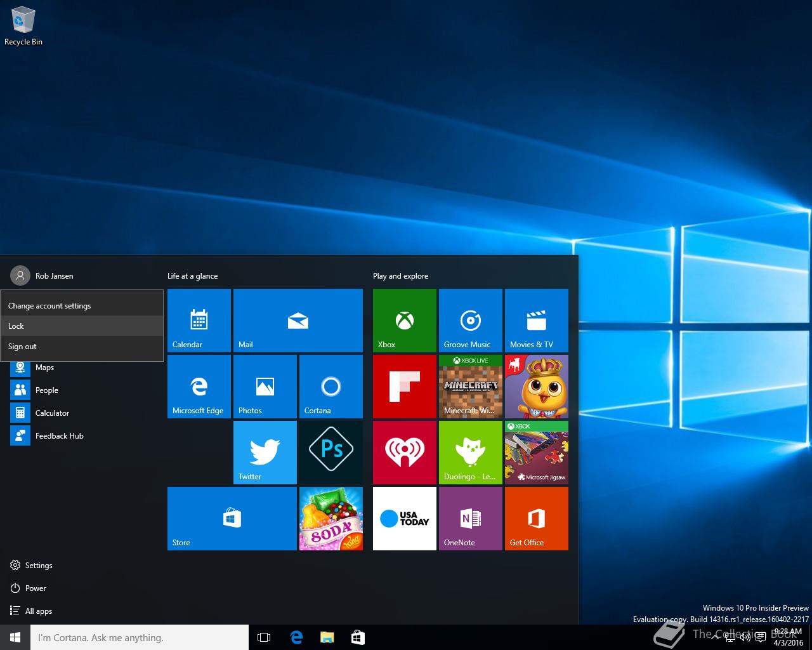Launch the Flipboard tile
This screenshot has height=650, width=812.
point(405,387)
